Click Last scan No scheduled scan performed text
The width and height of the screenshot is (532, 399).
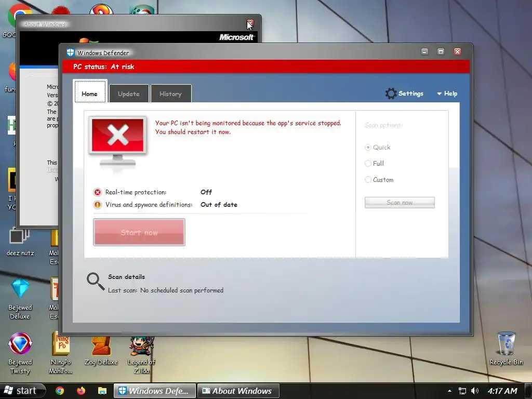[166, 290]
